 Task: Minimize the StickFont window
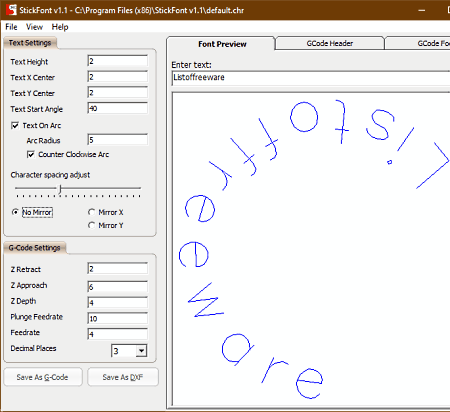pos(422,10)
